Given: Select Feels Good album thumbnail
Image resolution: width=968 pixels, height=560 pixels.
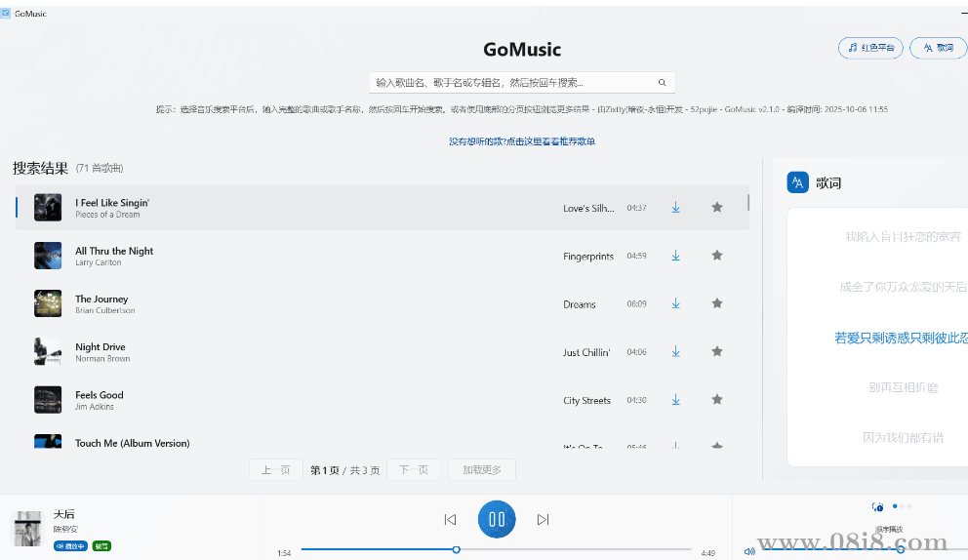Looking at the screenshot, I should 48,400.
